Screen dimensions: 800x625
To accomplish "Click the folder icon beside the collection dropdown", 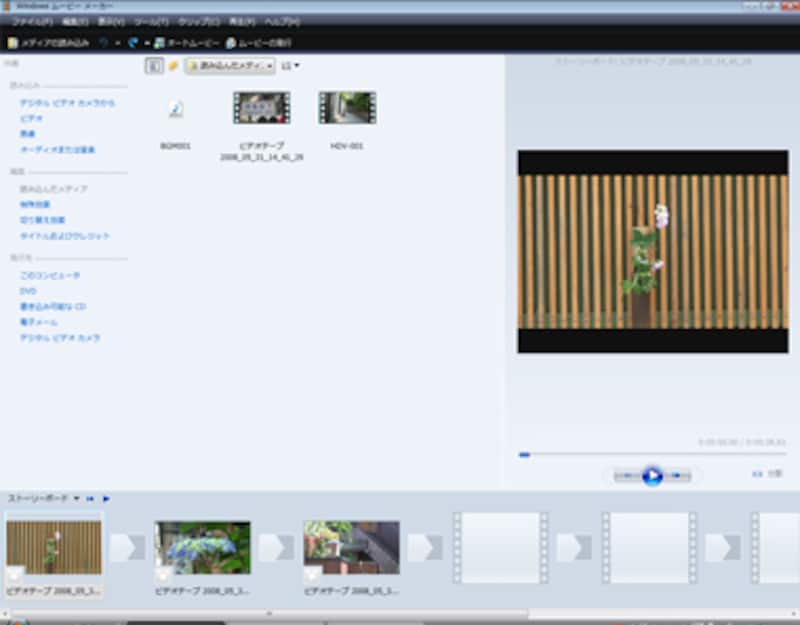I will (x=173, y=66).
